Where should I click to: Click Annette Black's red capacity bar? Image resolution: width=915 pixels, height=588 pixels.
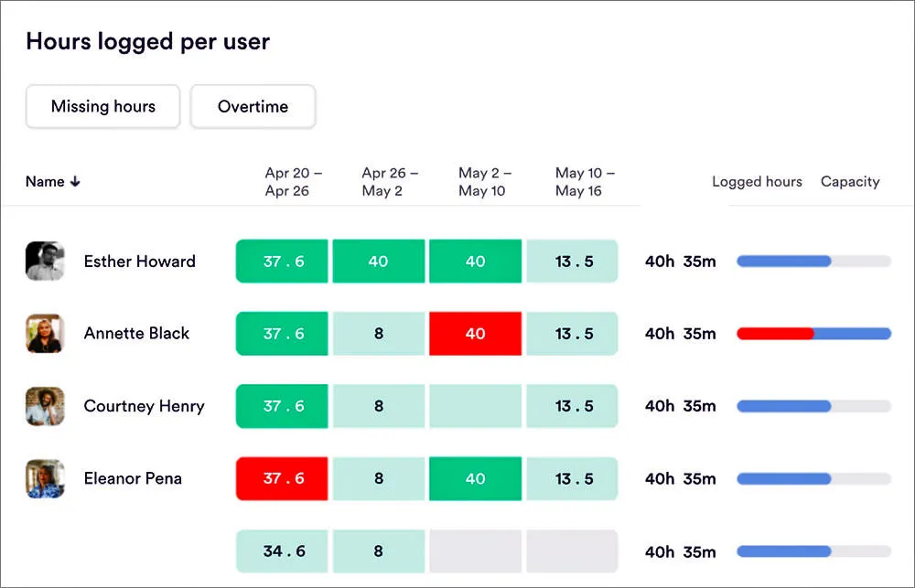(775, 334)
